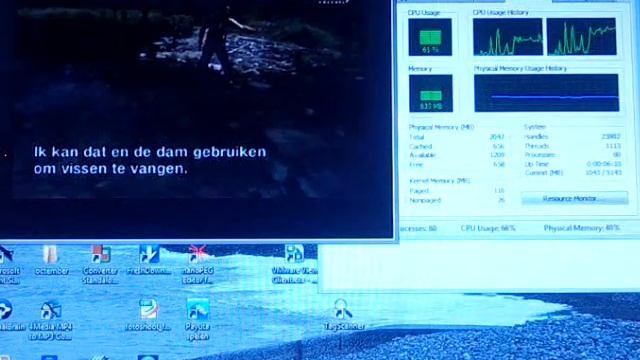Select the second CPU Usage History graph
The image size is (640, 360).
(x=581, y=37)
